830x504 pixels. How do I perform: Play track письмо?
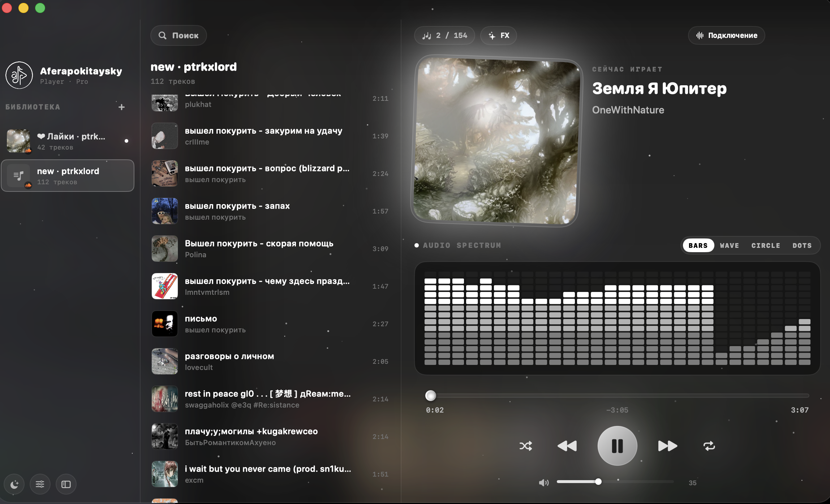(270, 324)
